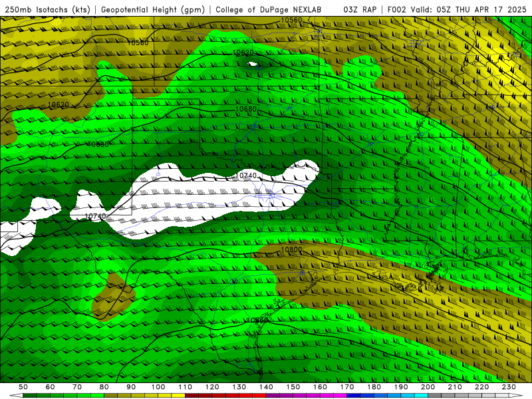This screenshot has width=532, height=399.
Task: Click the 190 knot colorbar label
Action: coord(401,387)
